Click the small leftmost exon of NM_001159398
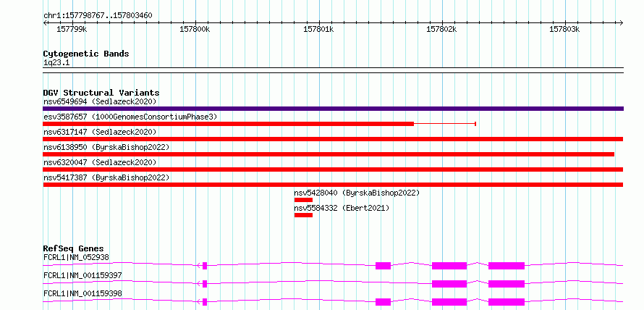The height and width of the screenshot is (310, 644). click(x=205, y=302)
